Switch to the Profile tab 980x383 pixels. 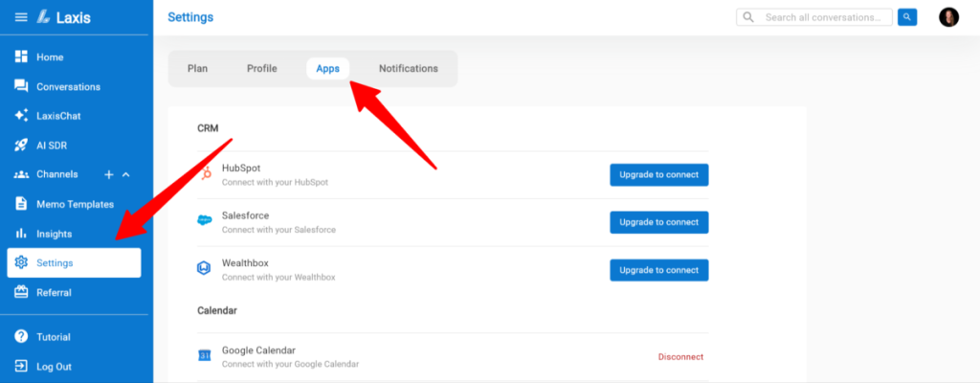coord(261,69)
